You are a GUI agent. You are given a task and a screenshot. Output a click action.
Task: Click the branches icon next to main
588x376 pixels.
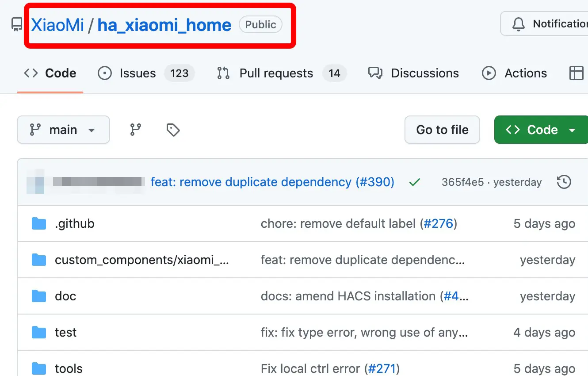click(x=135, y=130)
